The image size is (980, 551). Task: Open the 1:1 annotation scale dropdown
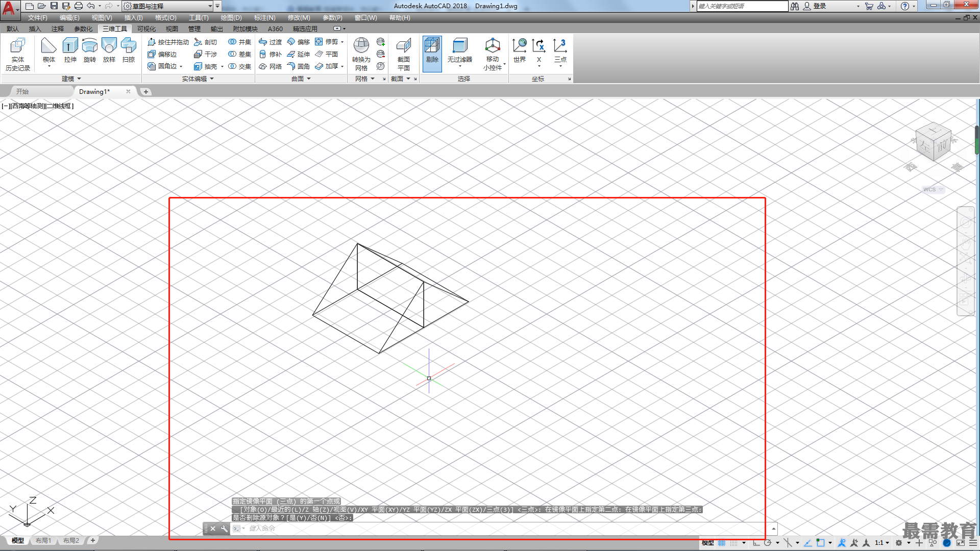tap(882, 543)
